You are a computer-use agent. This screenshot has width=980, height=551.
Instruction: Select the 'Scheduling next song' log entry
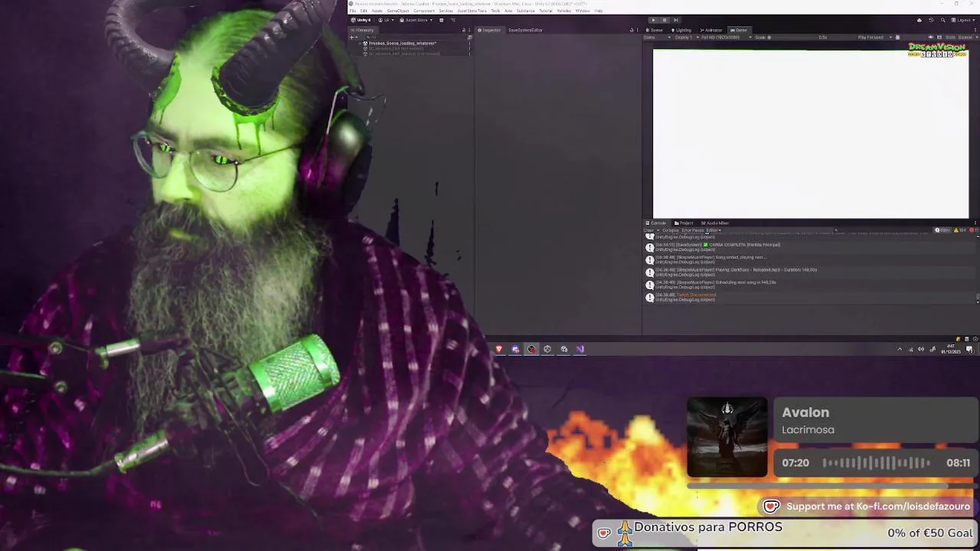pos(809,284)
